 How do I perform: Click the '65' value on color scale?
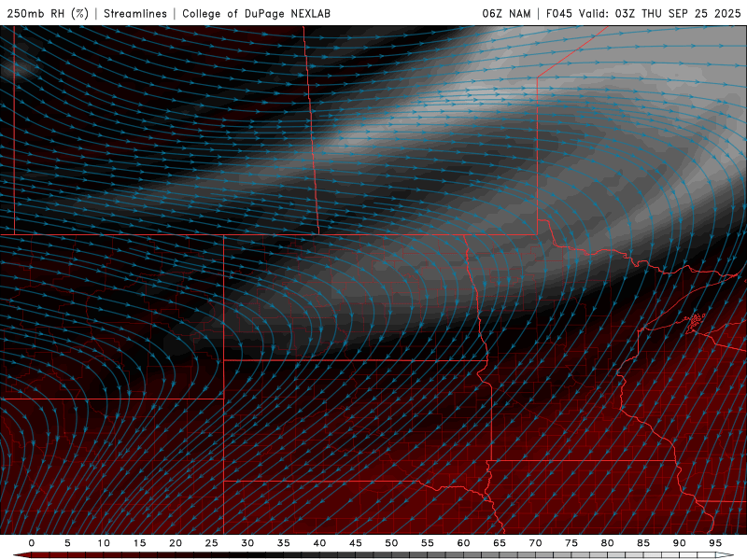pyautogui.click(x=500, y=543)
